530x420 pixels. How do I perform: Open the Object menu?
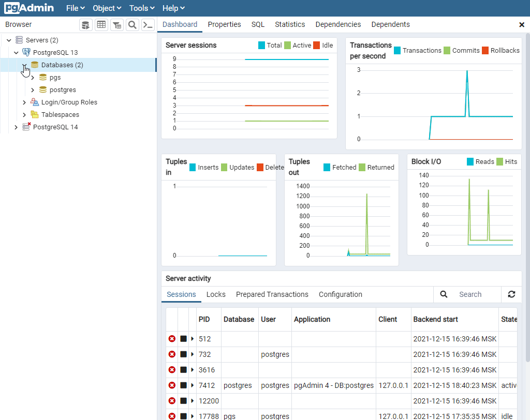point(107,8)
